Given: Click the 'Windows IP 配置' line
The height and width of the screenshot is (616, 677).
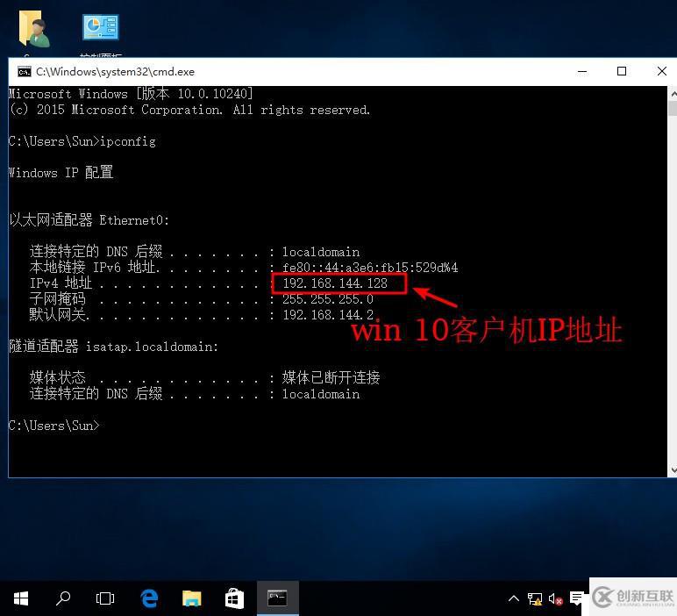Looking at the screenshot, I should coord(61,172).
